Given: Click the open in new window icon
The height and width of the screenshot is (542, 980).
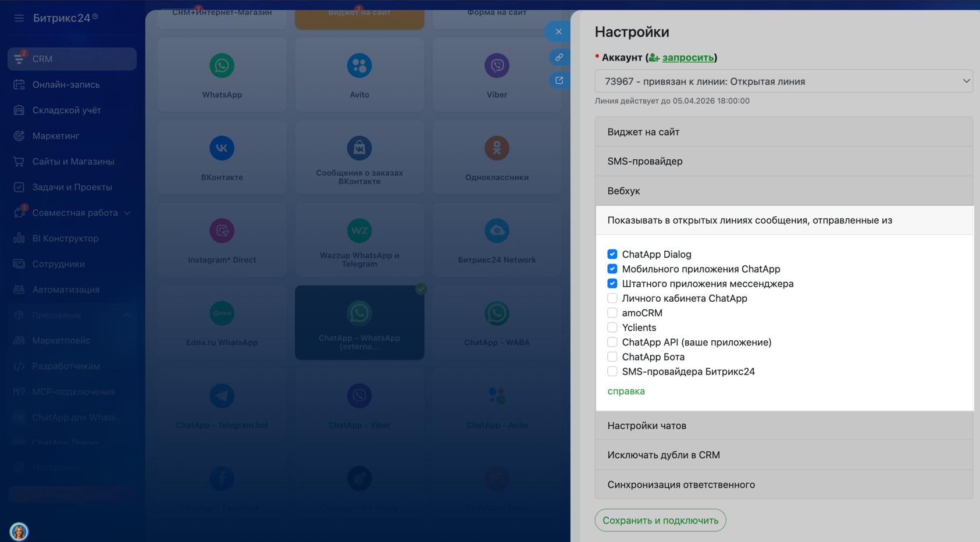Looking at the screenshot, I should click(559, 80).
